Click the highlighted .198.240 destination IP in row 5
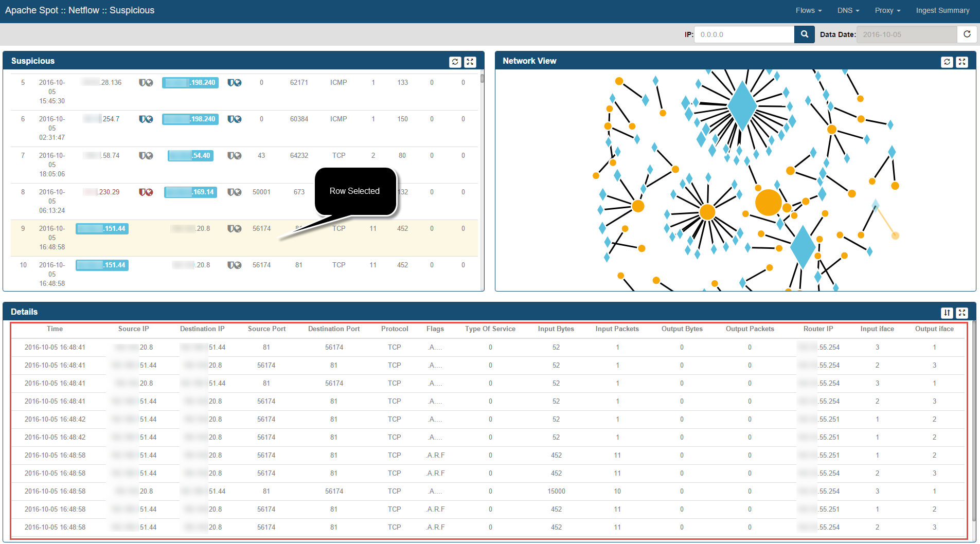Screen dimensions: 980x544 (x=190, y=83)
